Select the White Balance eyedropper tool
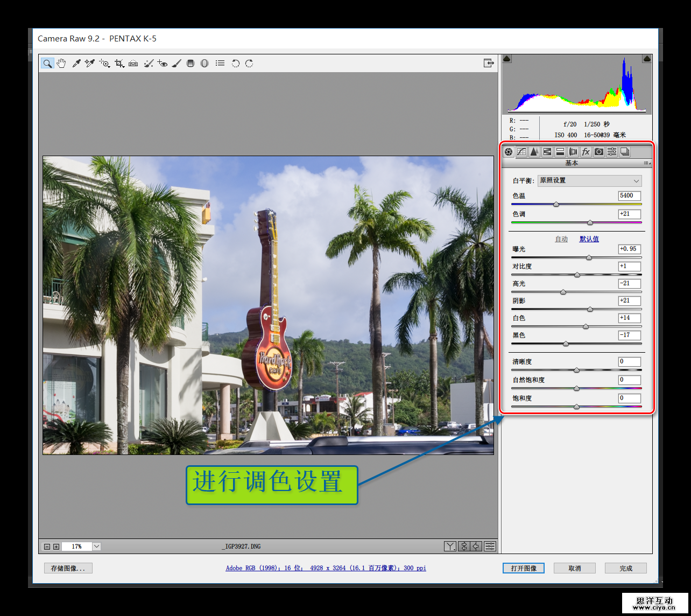 pyautogui.click(x=76, y=64)
